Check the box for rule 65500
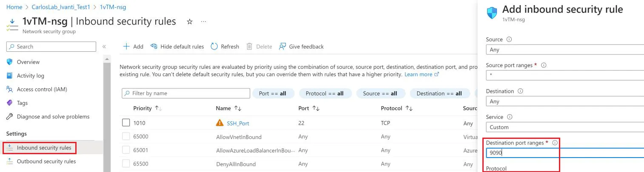This screenshot has width=644, height=172. pos(126,164)
